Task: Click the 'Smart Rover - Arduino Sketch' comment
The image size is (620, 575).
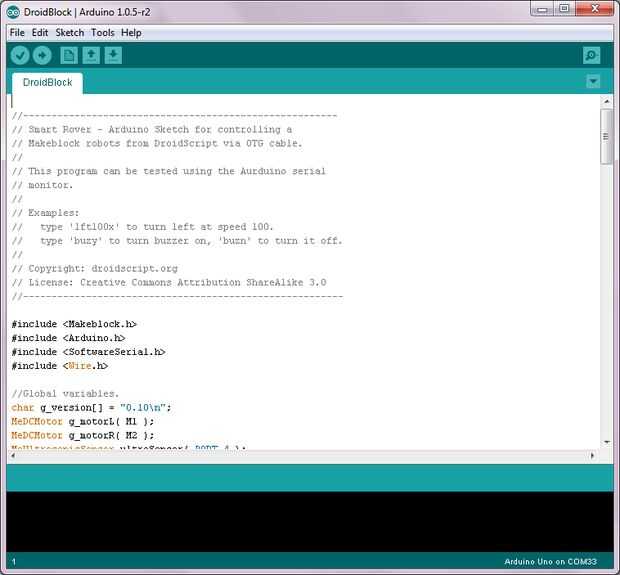Action: [x=152, y=129]
